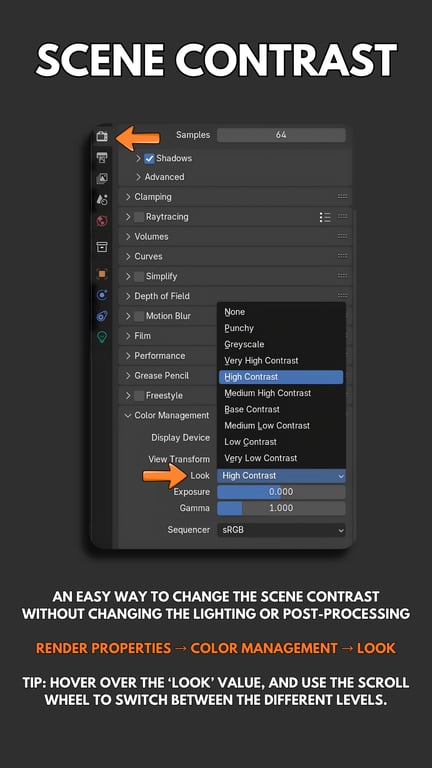Screen dimensions: 432x768
Task: Open the Physics properties tab icon
Action: click(102, 295)
